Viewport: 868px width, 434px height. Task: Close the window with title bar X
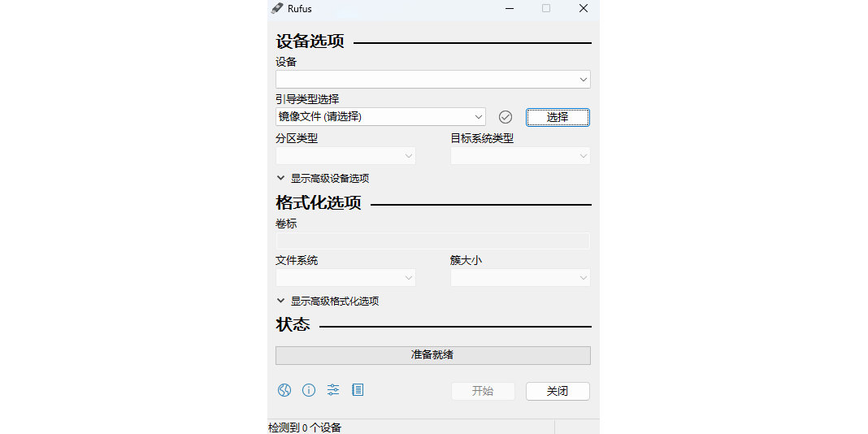583,9
